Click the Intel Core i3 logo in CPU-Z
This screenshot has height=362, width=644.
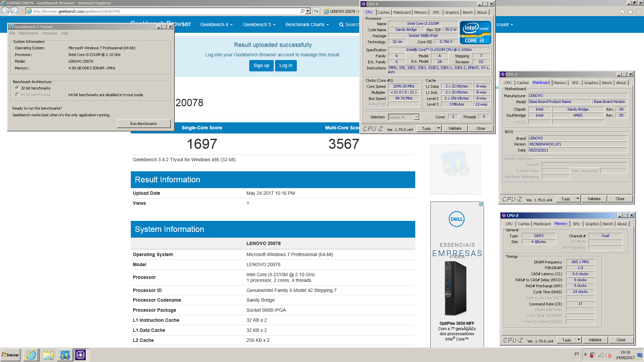(475, 33)
